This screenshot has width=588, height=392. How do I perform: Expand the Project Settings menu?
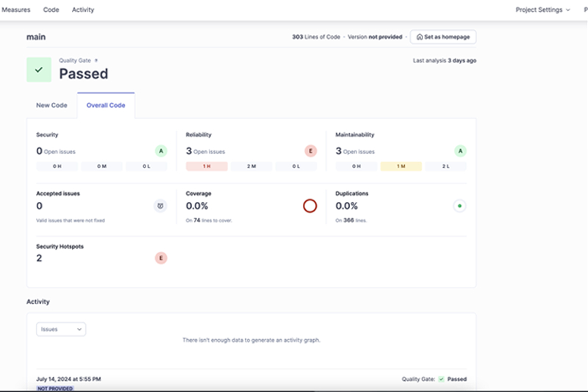542,10
